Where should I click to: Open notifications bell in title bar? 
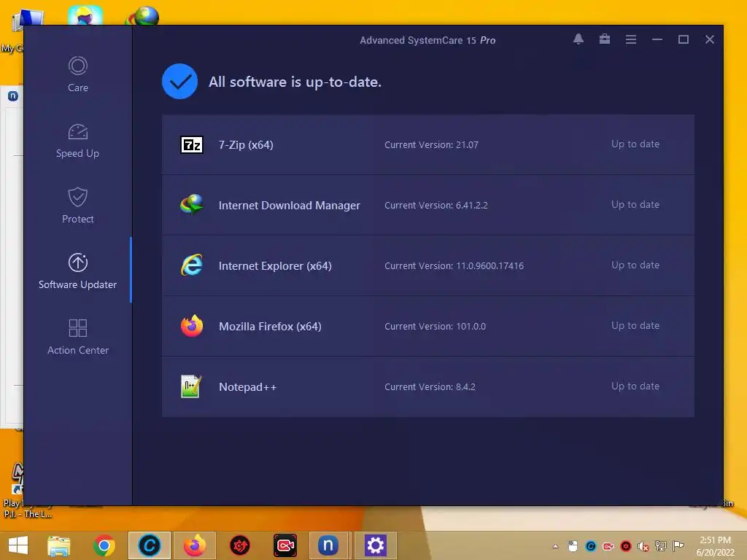[578, 39]
